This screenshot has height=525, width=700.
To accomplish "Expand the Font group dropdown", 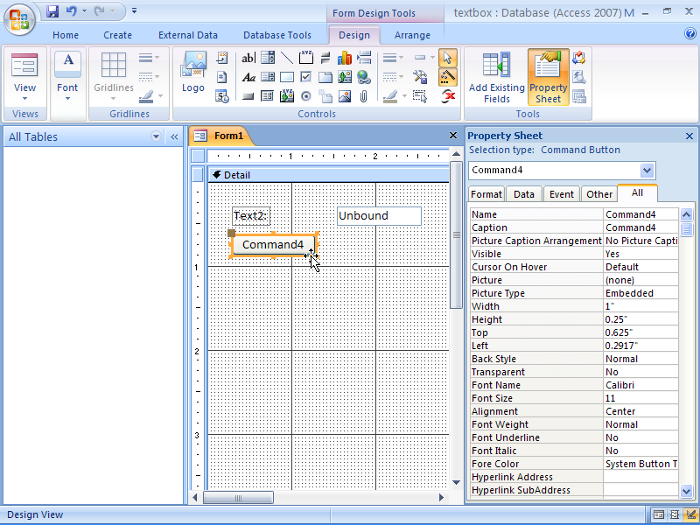I will [67, 99].
